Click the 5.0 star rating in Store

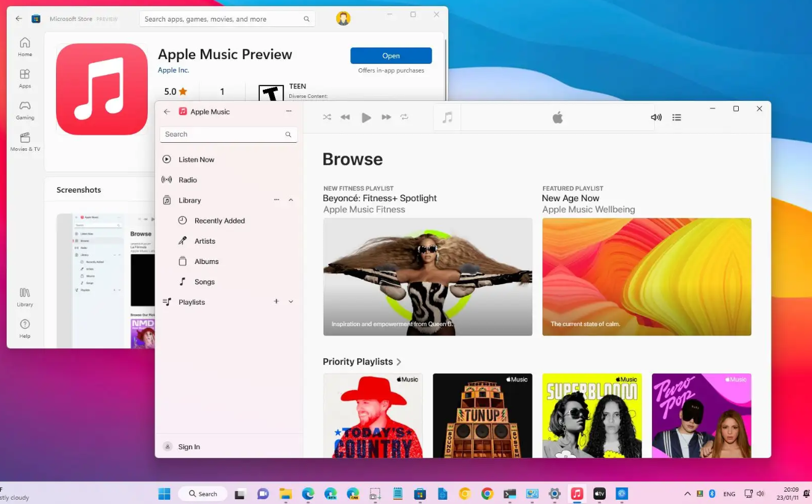(x=175, y=92)
